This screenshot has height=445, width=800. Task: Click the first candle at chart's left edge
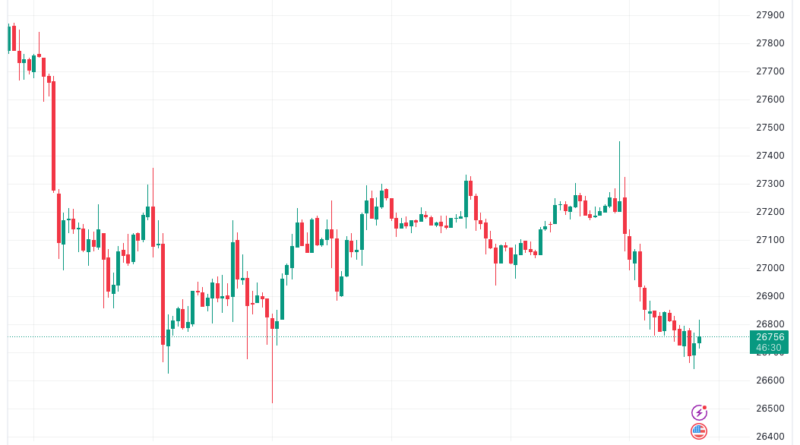click(9, 38)
